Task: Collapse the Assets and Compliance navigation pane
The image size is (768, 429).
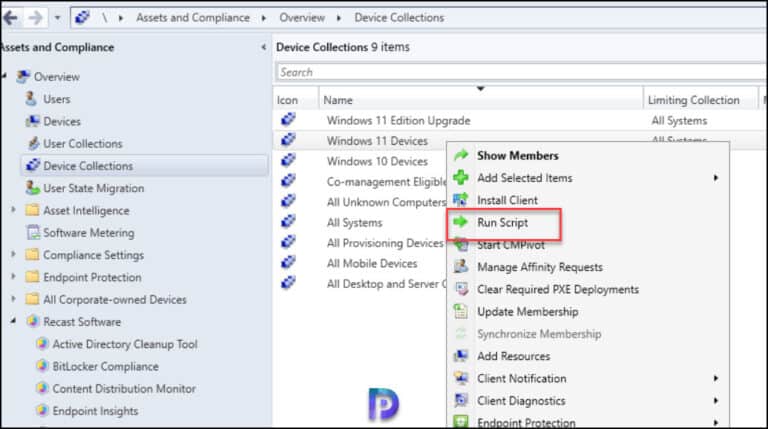Action: click(x=264, y=47)
